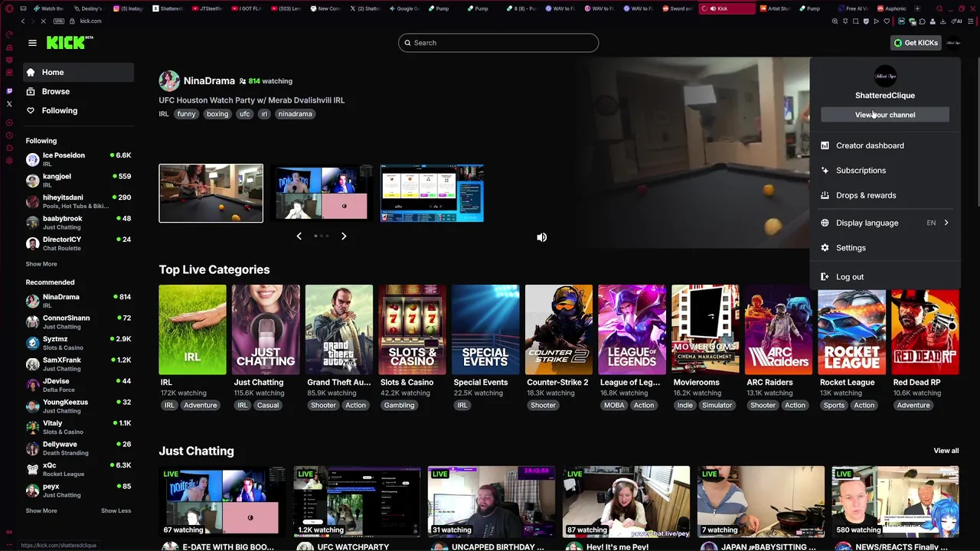The width and height of the screenshot is (980, 551).
Task: Click the Browse icon in sidebar
Action: (31, 91)
